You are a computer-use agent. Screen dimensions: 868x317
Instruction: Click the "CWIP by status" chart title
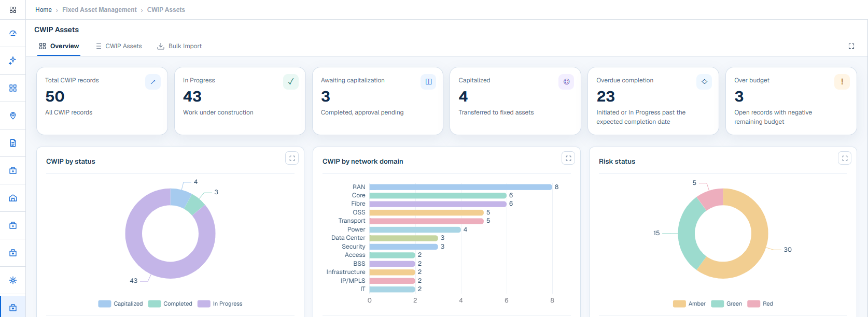71,162
